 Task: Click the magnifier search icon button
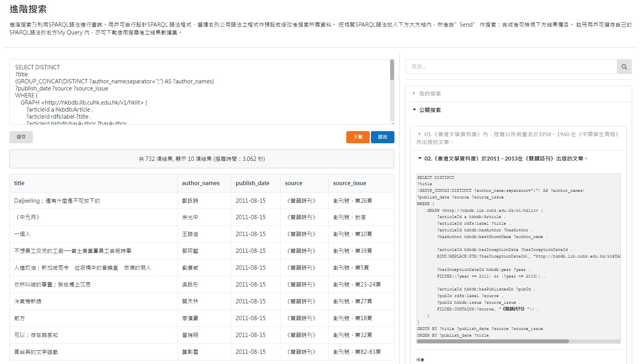click(x=624, y=67)
